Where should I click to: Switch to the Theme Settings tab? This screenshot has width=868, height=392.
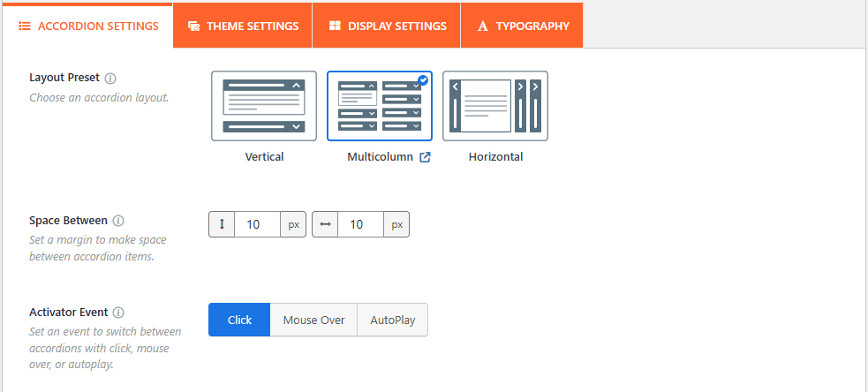point(243,26)
